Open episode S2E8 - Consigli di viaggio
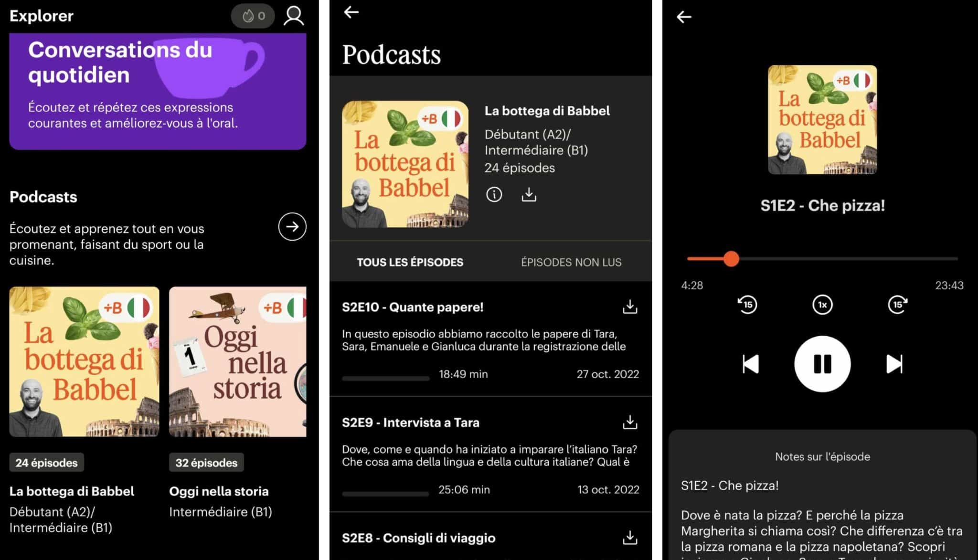Image resolution: width=978 pixels, height=560 pixels. [419, 538]
